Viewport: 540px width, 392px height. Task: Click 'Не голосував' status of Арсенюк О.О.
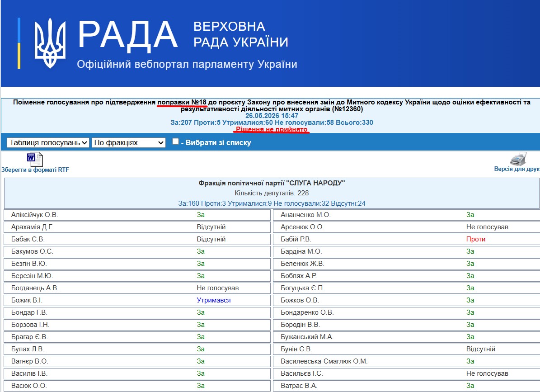click(487, 227)
